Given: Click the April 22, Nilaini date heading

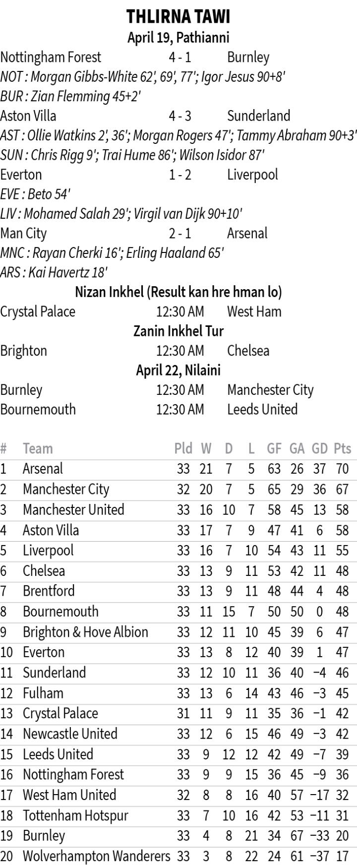Looking at the screenshot, I should click(x=178, y=371).
